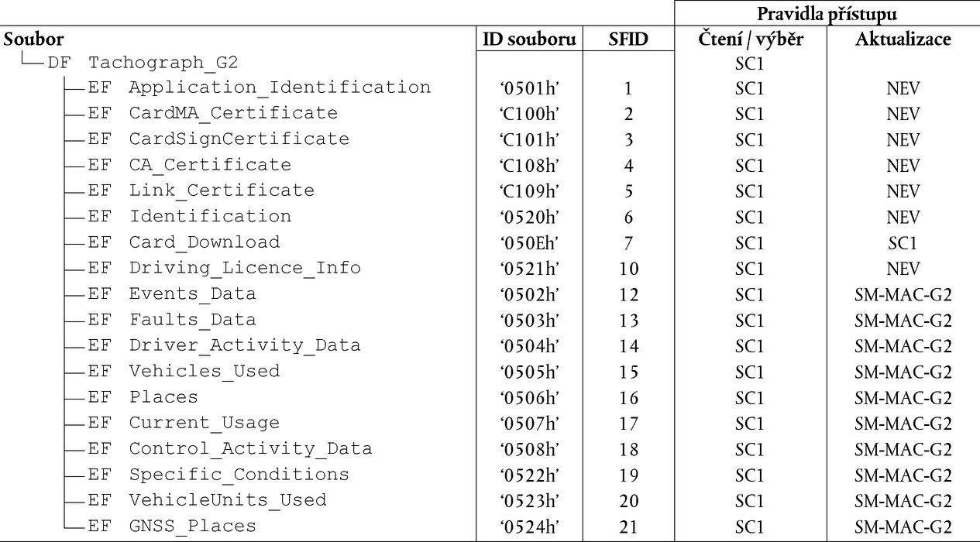Screen dimensions: 980x542
Task: Choose EF CardSignCertificate in the tree
Action: [x=218, y=139]
